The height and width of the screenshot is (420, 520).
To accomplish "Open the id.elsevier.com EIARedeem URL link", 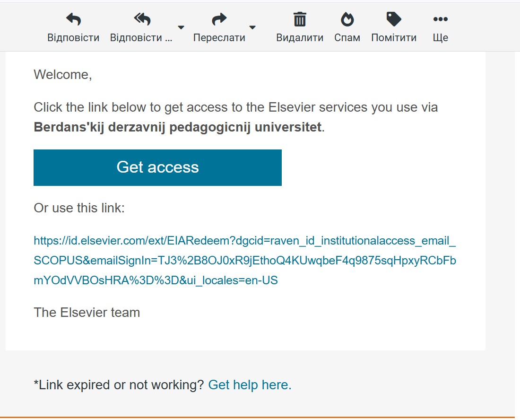I will 244,261.
